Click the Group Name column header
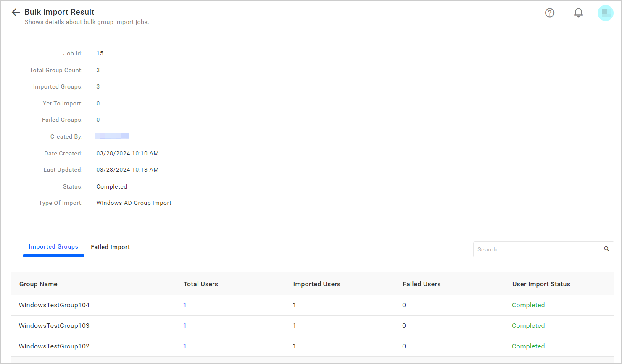This screenshot has height=364, width=622. pos(38,284)
